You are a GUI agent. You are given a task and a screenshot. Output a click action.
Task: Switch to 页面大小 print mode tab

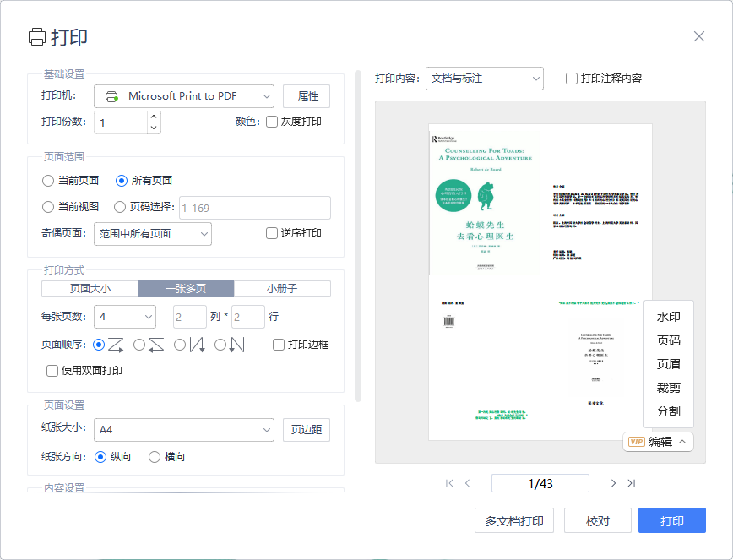[90, 289]
